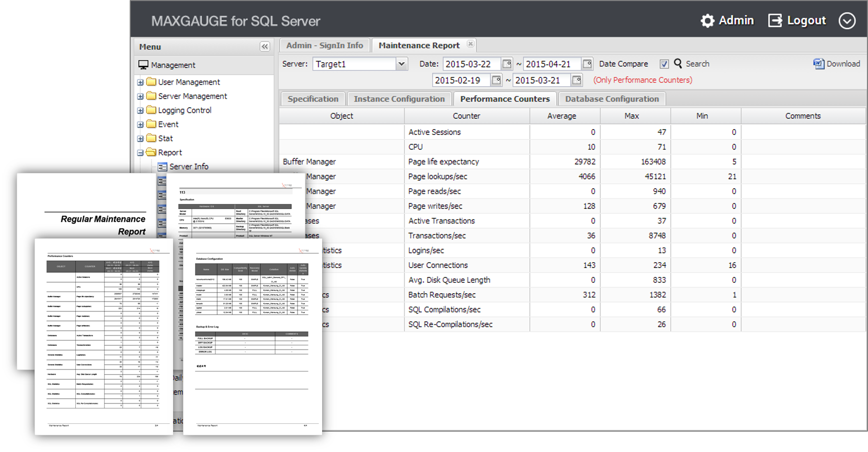868x452 pixels.
Task: Click the Admin label in header
Action: [736, 20]
